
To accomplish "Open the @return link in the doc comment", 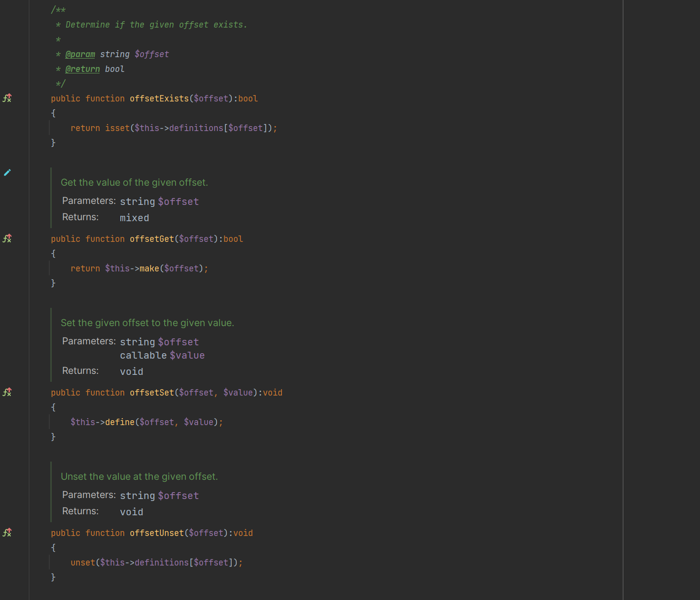I will pos(82,69).
